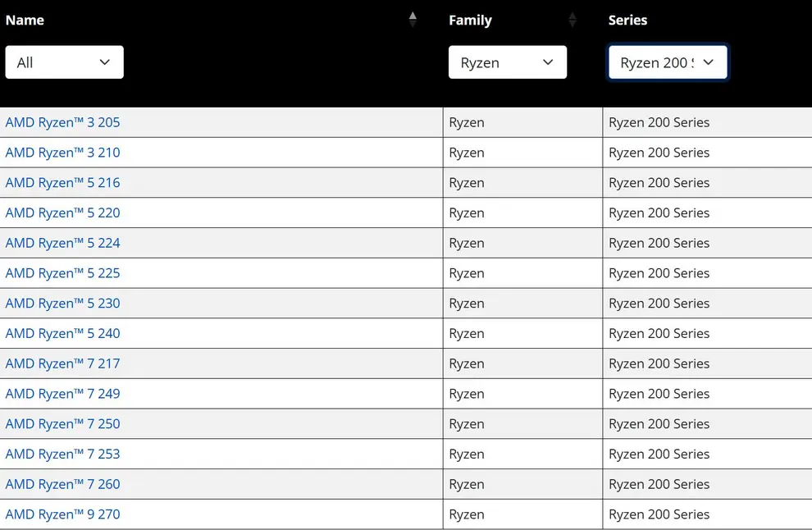Click the Name column header text
Viewport: 812px width, 530px height.
(x=25, y=21)
